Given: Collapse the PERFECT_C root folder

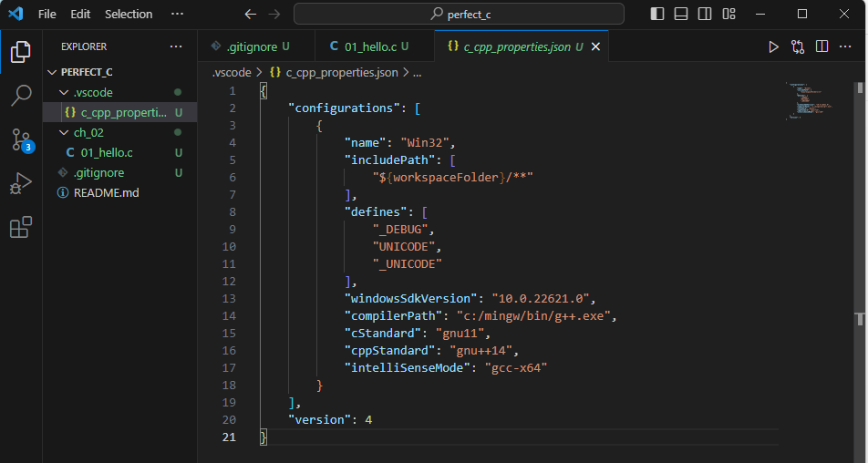Looking at the screenshot, I should (x=53, y=73).
